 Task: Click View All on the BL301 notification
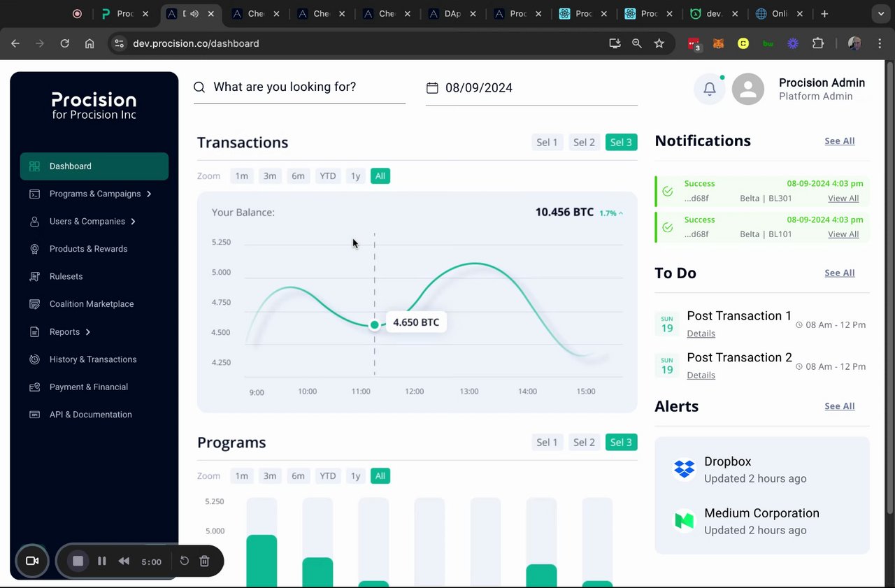(x=843, y=199)
